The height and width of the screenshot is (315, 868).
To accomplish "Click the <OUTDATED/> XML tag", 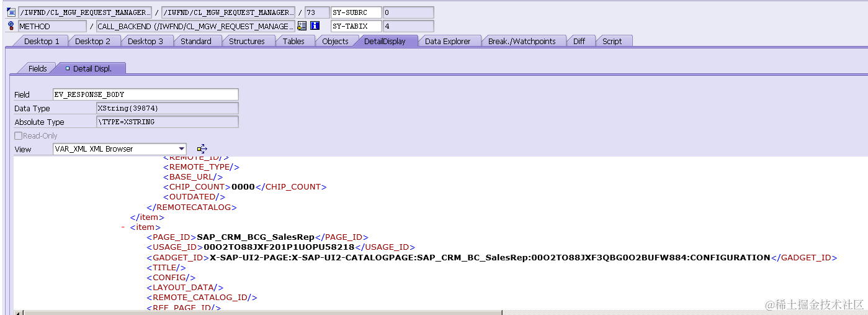I will tap(194, 196).
